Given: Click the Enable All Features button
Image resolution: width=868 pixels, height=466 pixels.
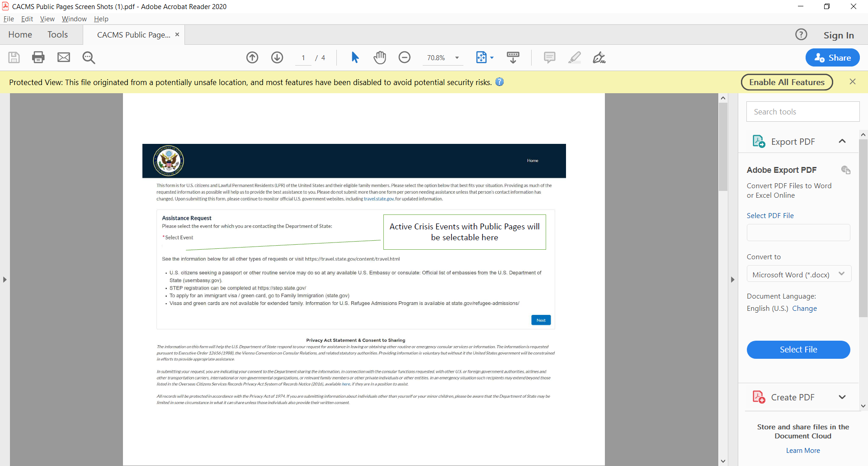Looking at the screenshot, I should (x=787, y=82).
